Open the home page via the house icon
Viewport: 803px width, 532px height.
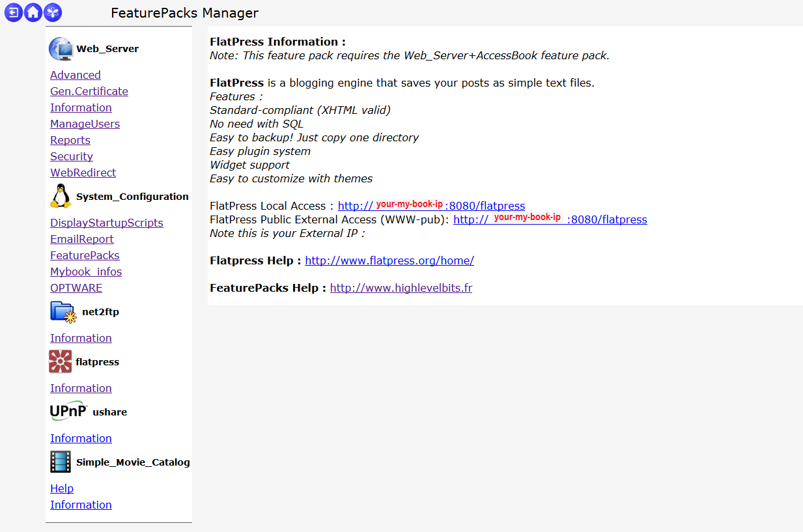click(33, 12)
